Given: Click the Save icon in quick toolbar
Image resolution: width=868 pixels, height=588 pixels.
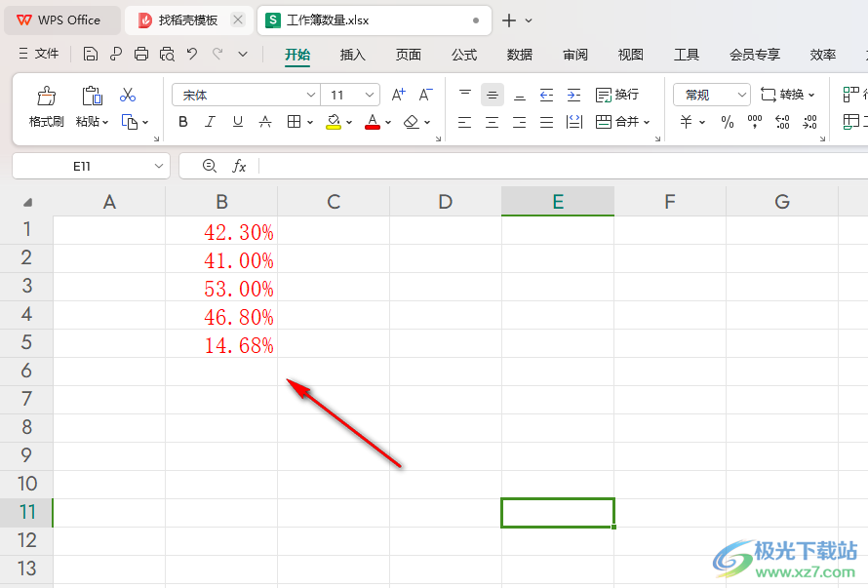Looking at the screenshot, I should pyautogui.click(x=91, y=54).
